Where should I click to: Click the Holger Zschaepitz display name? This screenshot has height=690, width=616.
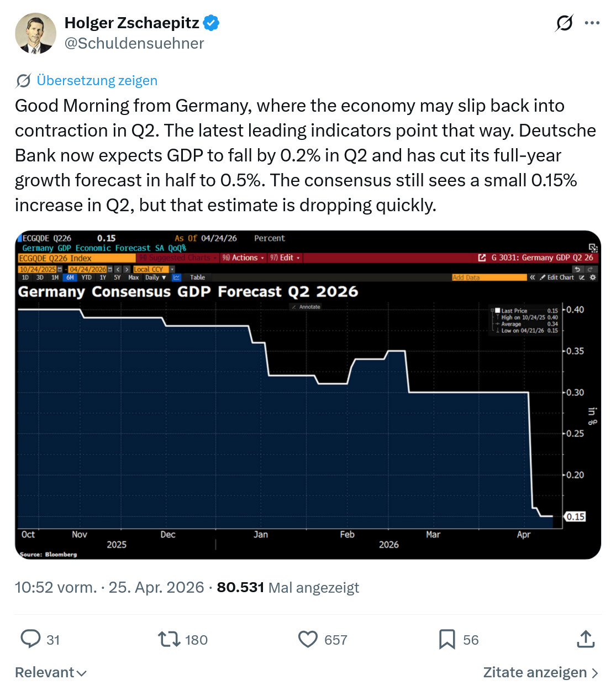click(132, 23)
